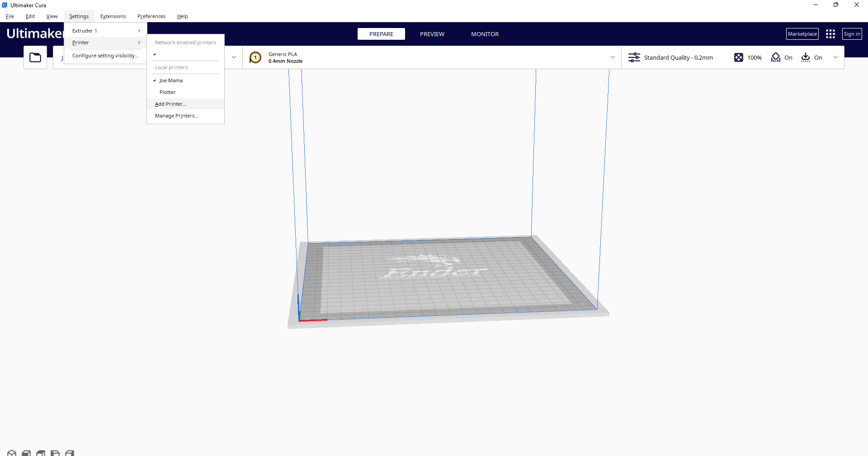Expand the Printer submenu arrow
Screen dimensions: 868x456
coord(139,42)
